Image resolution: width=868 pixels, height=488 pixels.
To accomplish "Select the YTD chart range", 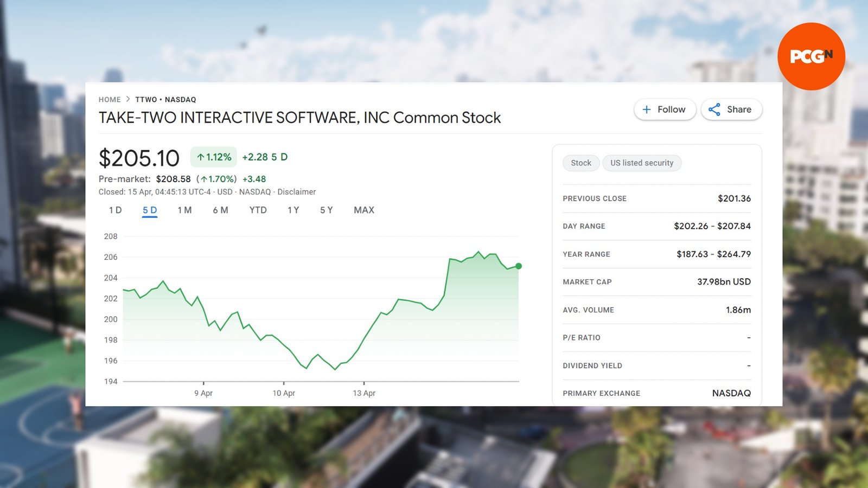I will tap(258, 210).
